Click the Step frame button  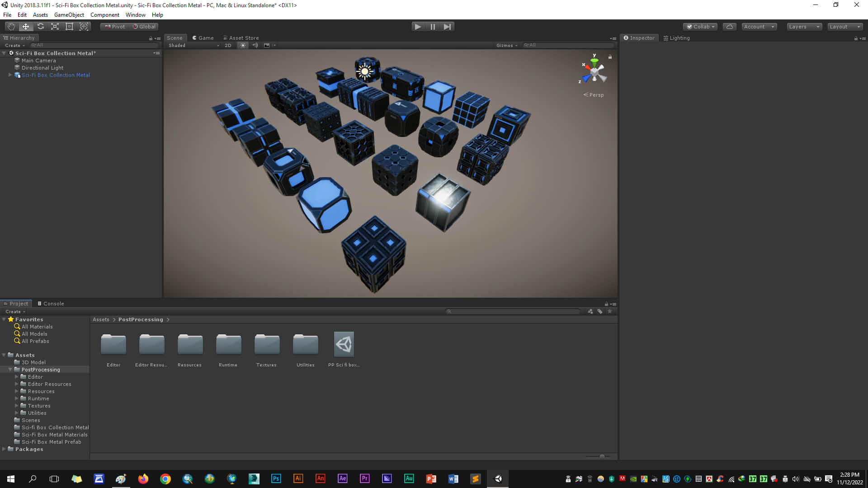[x=447, y=27]
